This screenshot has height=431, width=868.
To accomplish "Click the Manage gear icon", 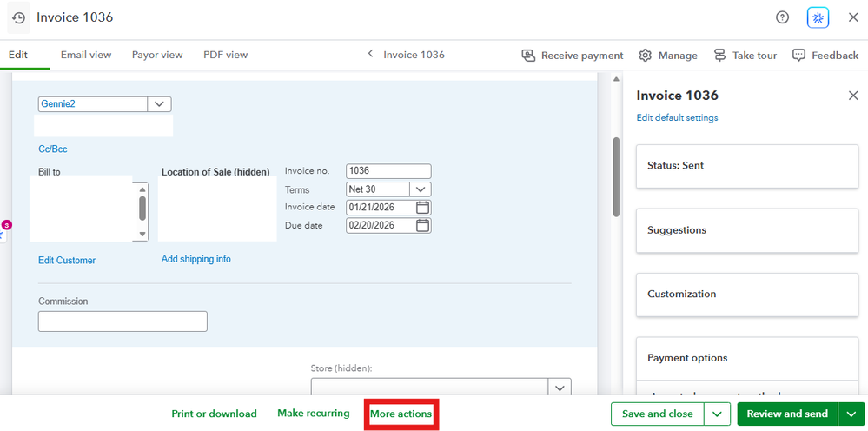I will [x=645, y=56].
